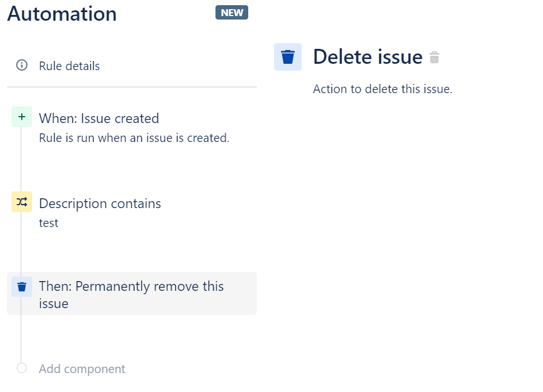
Task: Select the empty circle next to Add component
Action: [21, 368]
